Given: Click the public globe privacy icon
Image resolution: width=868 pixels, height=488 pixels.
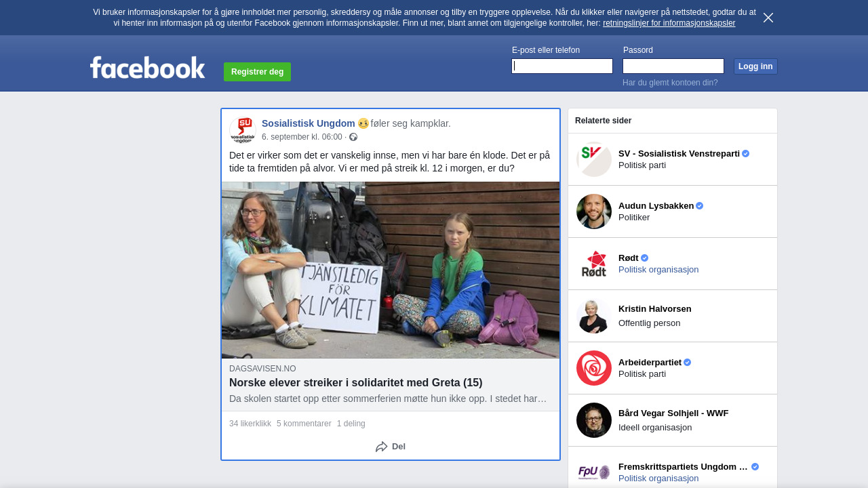Looking at the screenshot, I should (x=353, y=137).
